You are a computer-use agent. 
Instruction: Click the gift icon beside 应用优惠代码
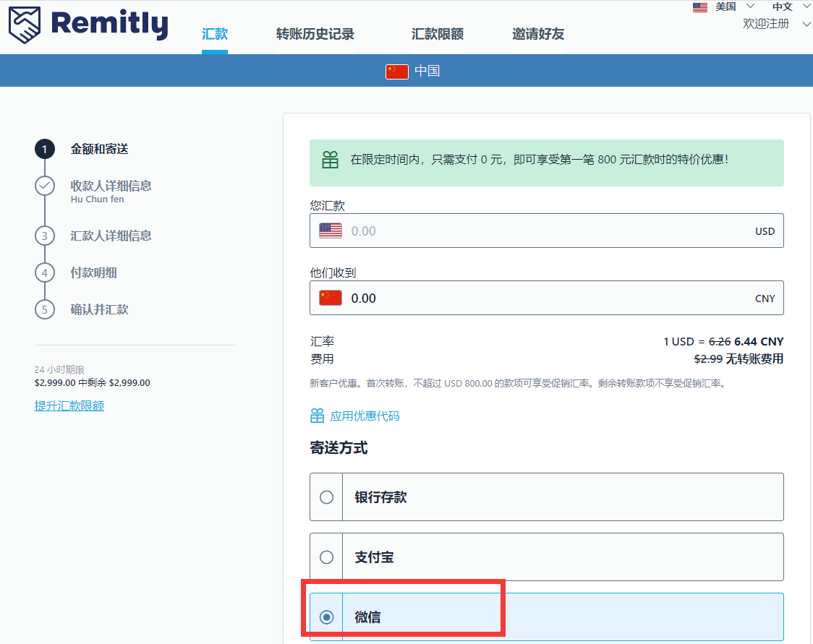(x=318, y=416)
